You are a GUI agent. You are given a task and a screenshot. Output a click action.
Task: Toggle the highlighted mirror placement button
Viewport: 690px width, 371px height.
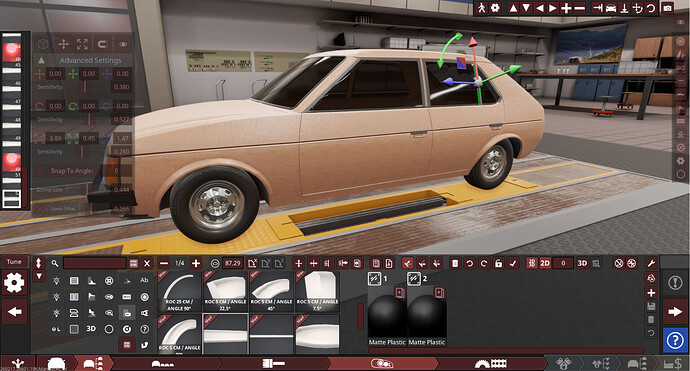point(407,263)
